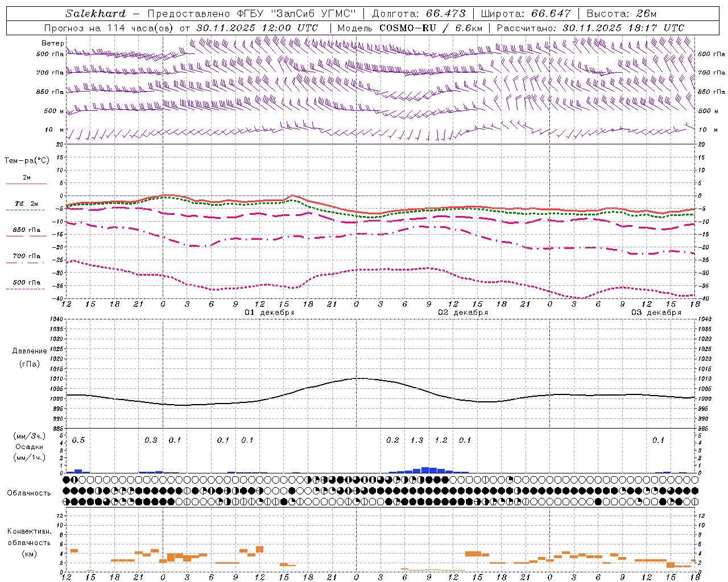Viewport: 728px width, 582px height.
Task: Click the "03 декабря" date label
Action: tap(656, 313)
